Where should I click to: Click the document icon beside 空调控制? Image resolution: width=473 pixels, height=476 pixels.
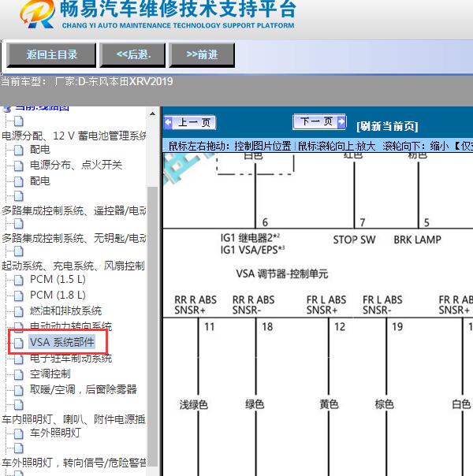pyautogui.click(x=19, y=374)
